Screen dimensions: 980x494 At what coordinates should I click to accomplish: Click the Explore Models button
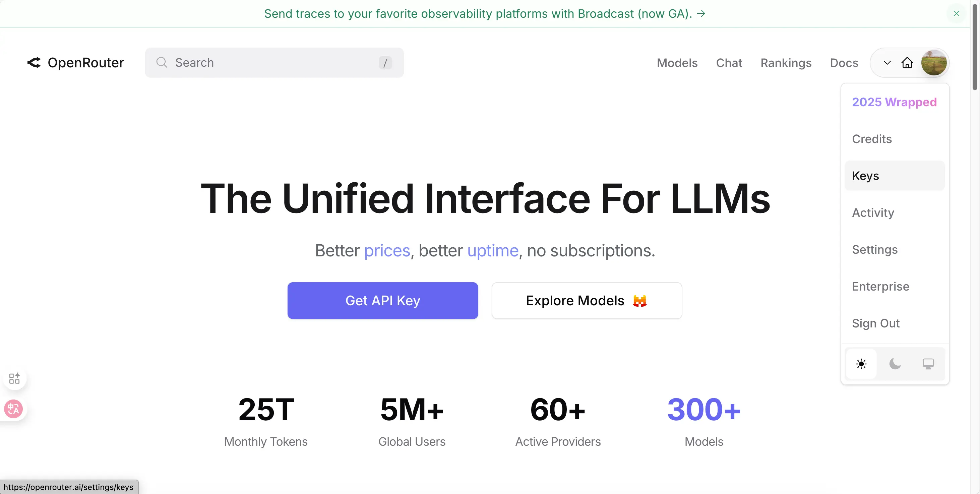586,300
